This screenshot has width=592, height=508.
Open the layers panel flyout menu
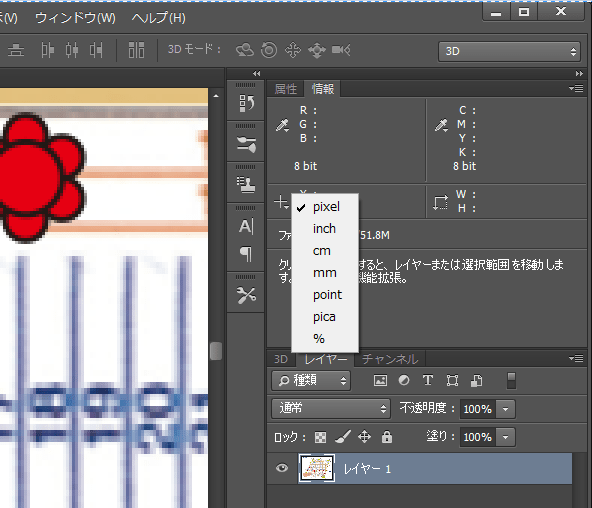click(x=576, y=358)
